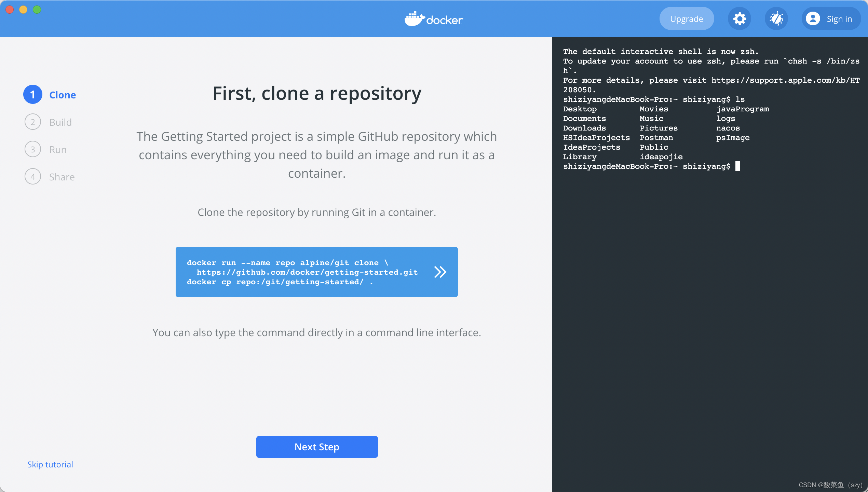
Task: Click the troubleshoot bug icon
Action: pos(776,19)
